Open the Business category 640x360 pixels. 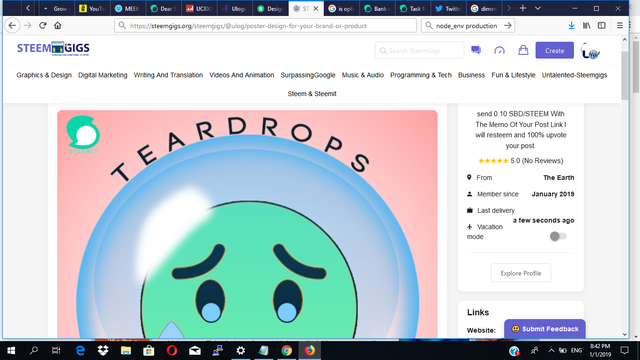[471, 75]
